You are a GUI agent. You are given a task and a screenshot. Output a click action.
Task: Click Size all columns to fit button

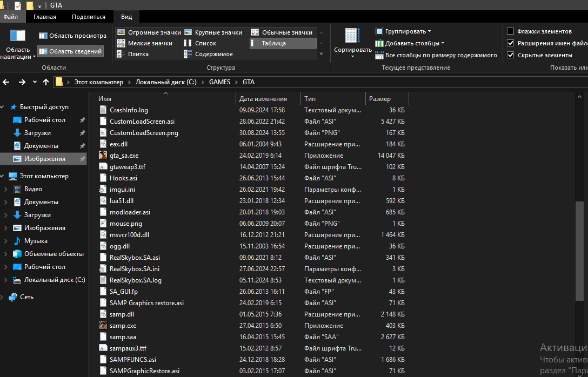pyautogui.click(x=436, y=55)
